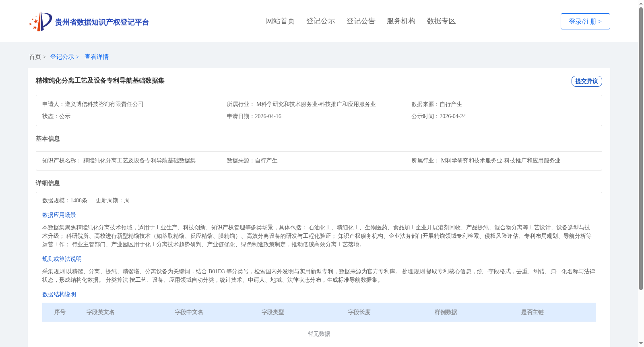This screenshot has height=347, width=644.
Task: Click the 字段长度 column header
Action: point(359,312)
